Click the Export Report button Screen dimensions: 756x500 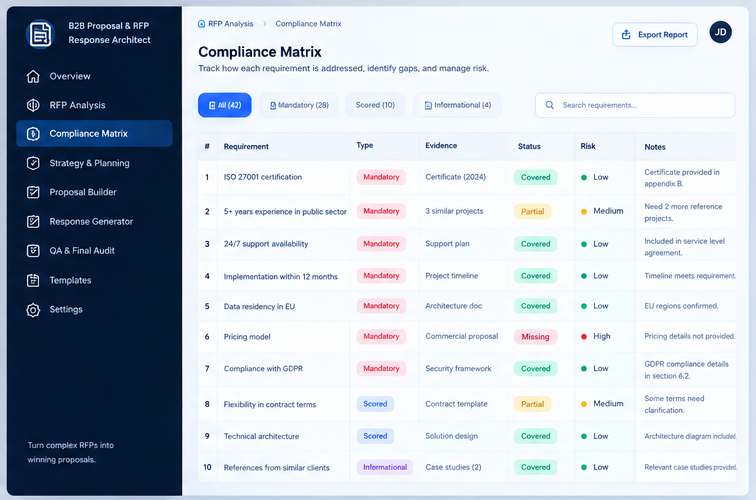(x=655, y=35)
